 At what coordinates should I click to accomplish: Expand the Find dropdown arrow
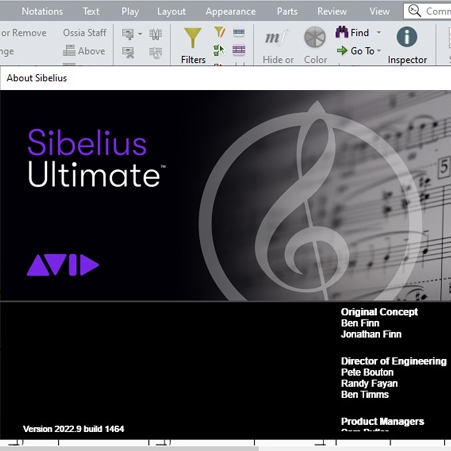(x=379, y=32)
